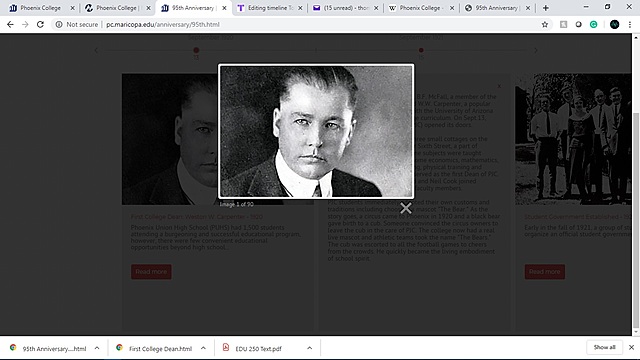This screenshot has height=360, width=640.
Task: Click the dark circle extension icon
Action: 578,24
